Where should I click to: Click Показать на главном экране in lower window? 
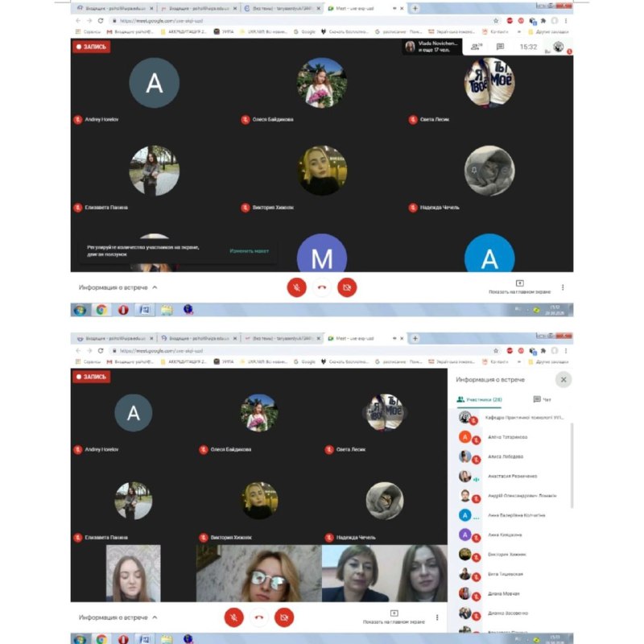[394, 617]
